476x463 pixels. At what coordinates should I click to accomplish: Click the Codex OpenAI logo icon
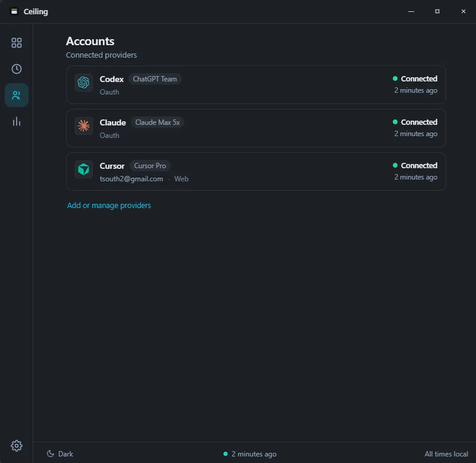[x=84, y=82]
